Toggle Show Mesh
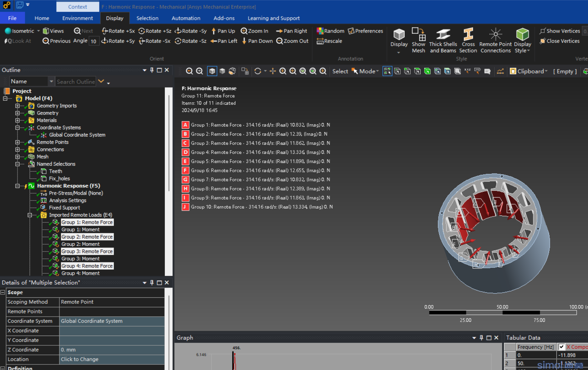The height and width of the screenshot is (370, 588). [x=418, y=40]
